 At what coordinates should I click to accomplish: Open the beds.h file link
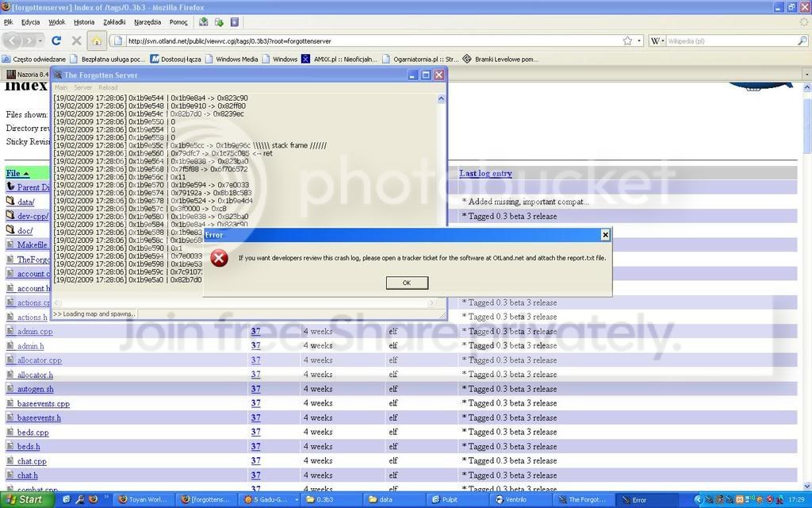29,446
